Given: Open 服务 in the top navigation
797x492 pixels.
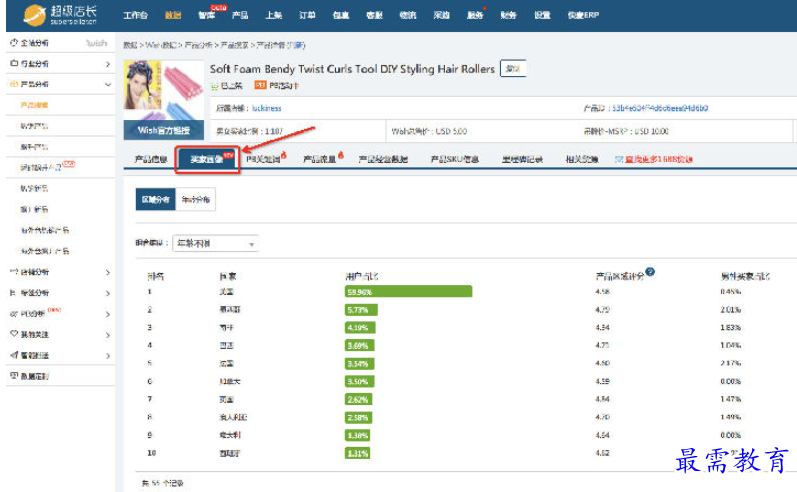Looking at the screenshot, I should coord(475,15).
